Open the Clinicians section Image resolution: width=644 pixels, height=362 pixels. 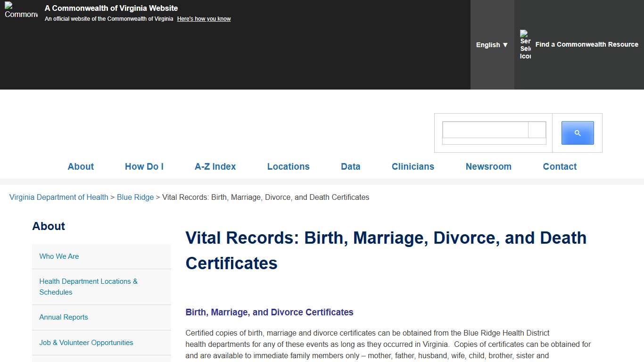(x=413, y=166)
